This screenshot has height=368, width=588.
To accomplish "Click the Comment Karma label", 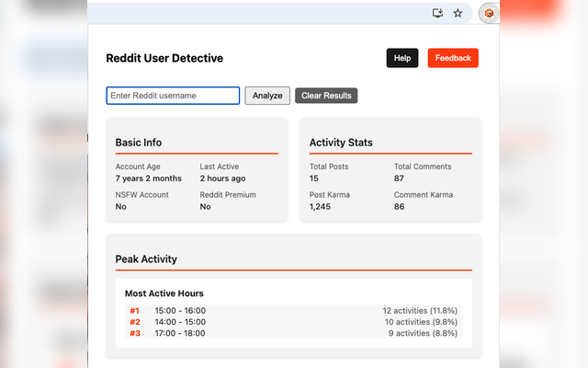I will click(424, 195).
